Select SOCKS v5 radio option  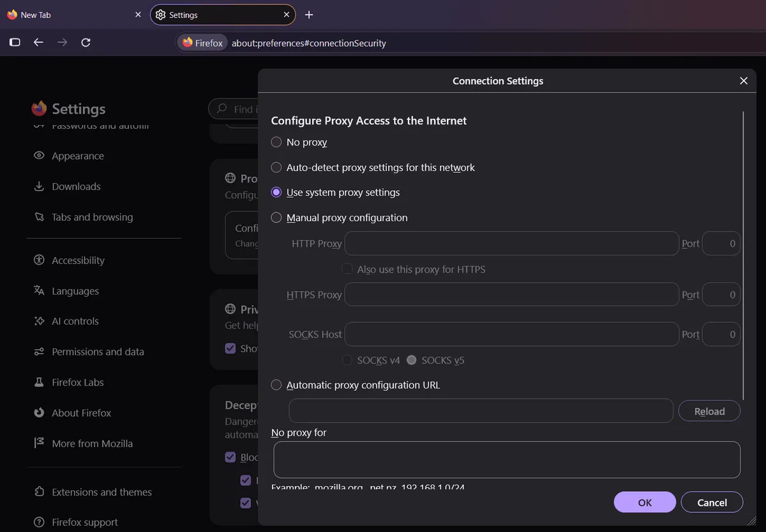pyautogui.click(x=412, y=360)
